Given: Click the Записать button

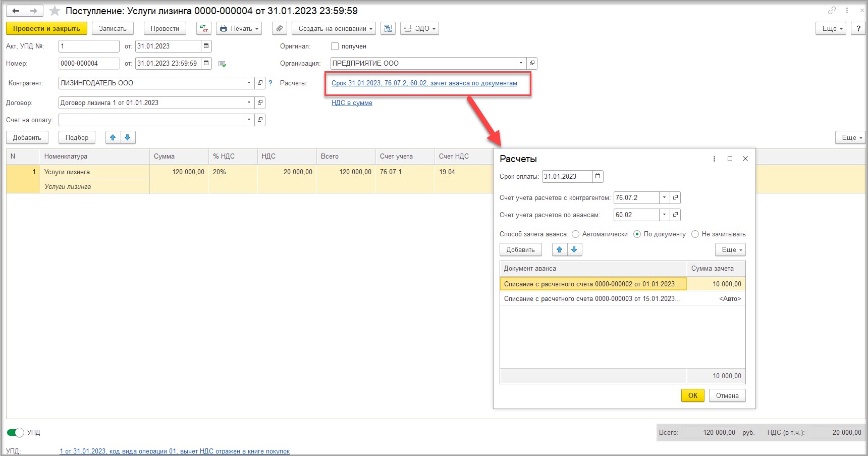Looking at the screenshot, I should click(x=113, y=28).
